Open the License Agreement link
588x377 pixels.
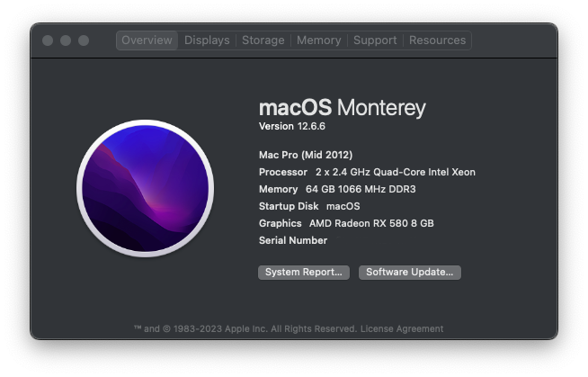[402, 329]
